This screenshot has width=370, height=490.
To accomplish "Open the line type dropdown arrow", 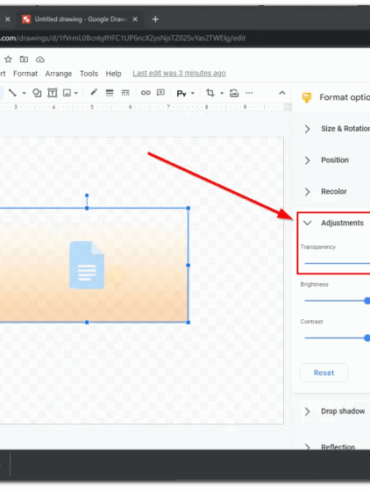I will 24,93.
